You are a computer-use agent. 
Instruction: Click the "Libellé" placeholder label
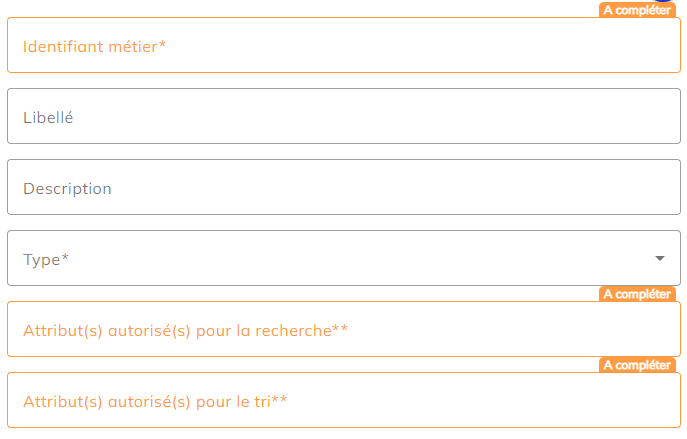[48, 117]
